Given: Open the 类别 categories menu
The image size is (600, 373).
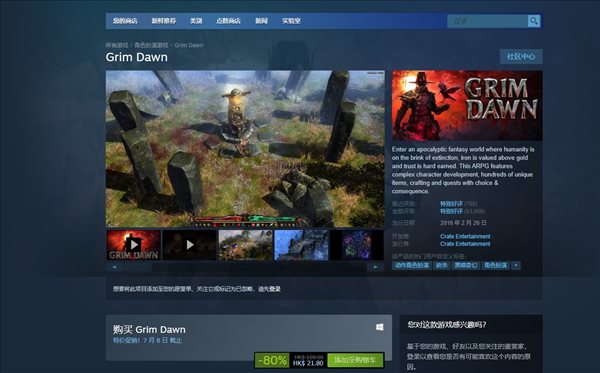Looking at the screenshot, I should coord(196,21).
